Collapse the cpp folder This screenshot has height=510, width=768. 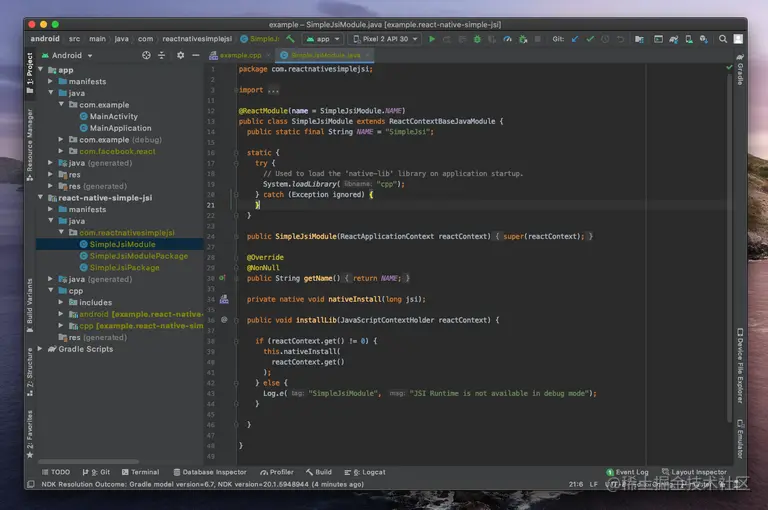[50, 291]
